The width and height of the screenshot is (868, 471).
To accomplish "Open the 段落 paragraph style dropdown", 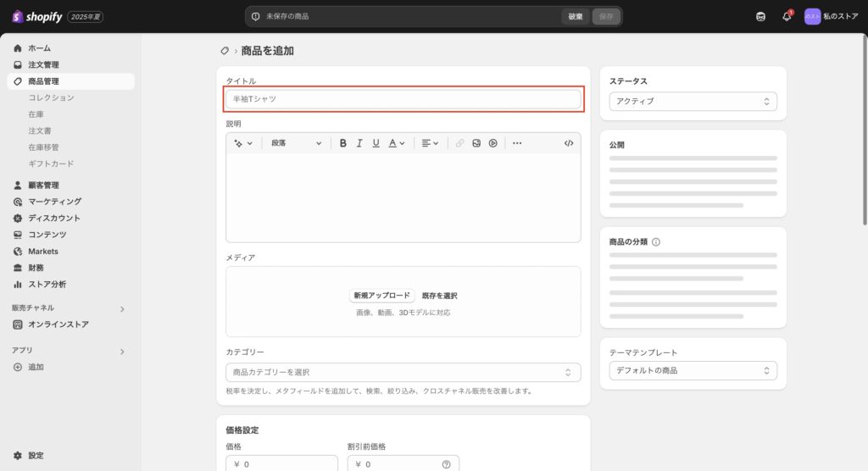I will coord(296,143).
